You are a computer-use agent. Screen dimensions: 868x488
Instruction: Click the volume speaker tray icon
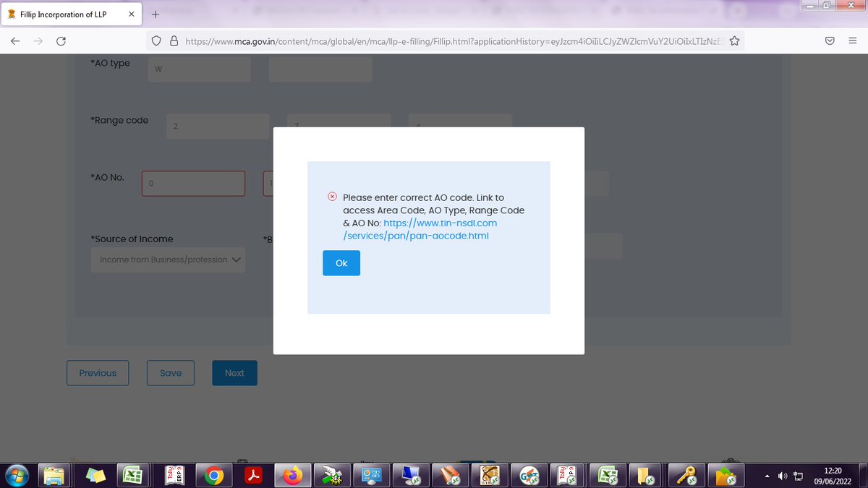[x=783, y=476]
